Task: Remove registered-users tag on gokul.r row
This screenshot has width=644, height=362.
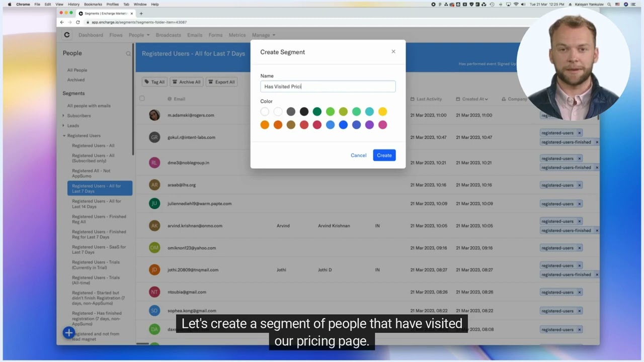Action: (x=579, y=133)
